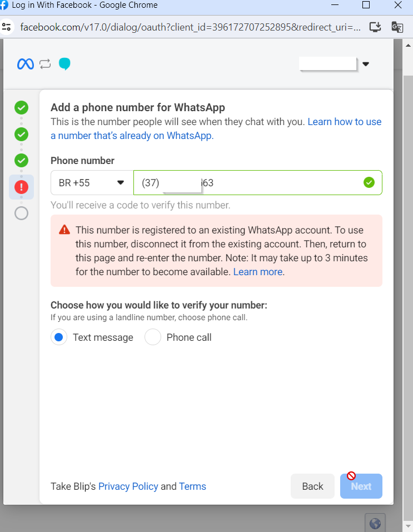Screen dimensions: 413x532
Task: Click the Back button
Action: pos(312,486)
